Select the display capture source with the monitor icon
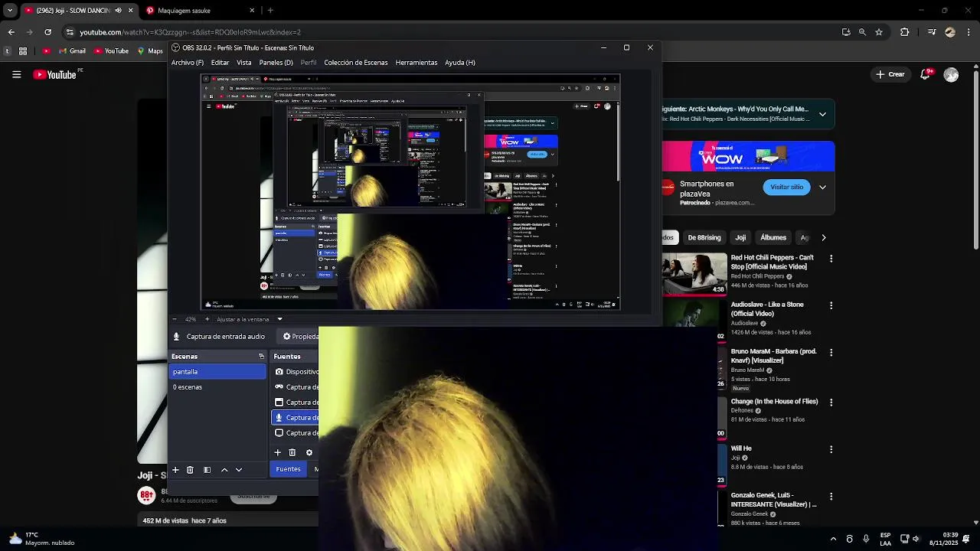This screenshot has width=980, height=551. click(296, 433)
